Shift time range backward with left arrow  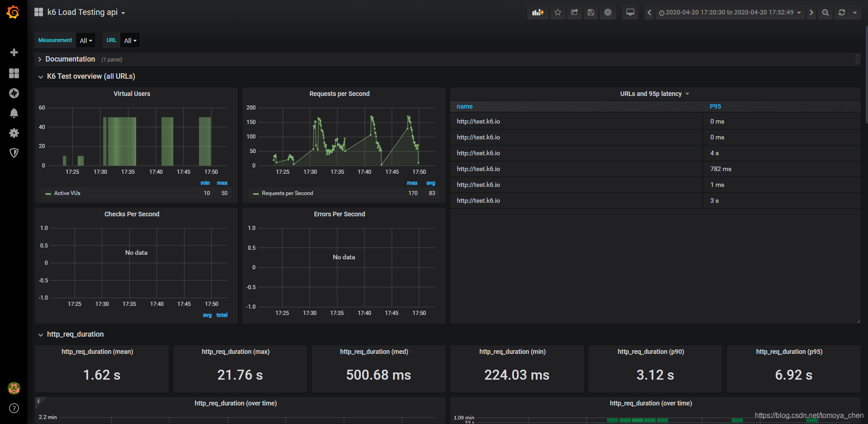point(649,12)
